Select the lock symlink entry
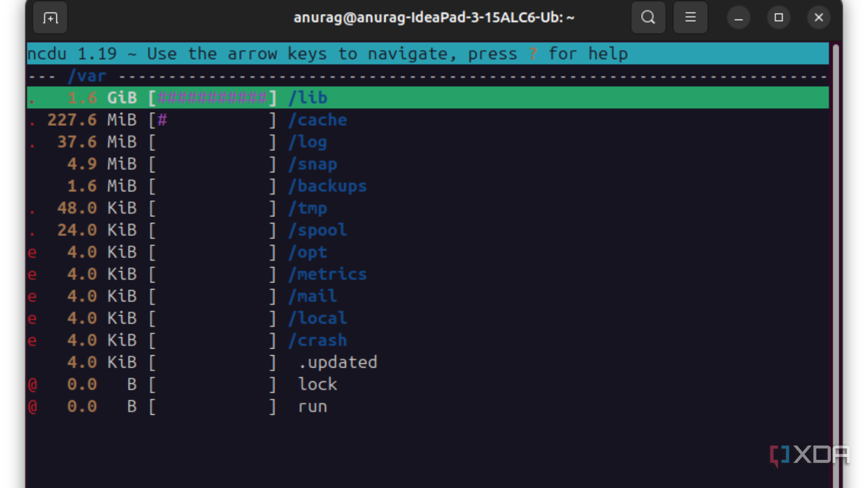868x488 pixels. [317, 384]
